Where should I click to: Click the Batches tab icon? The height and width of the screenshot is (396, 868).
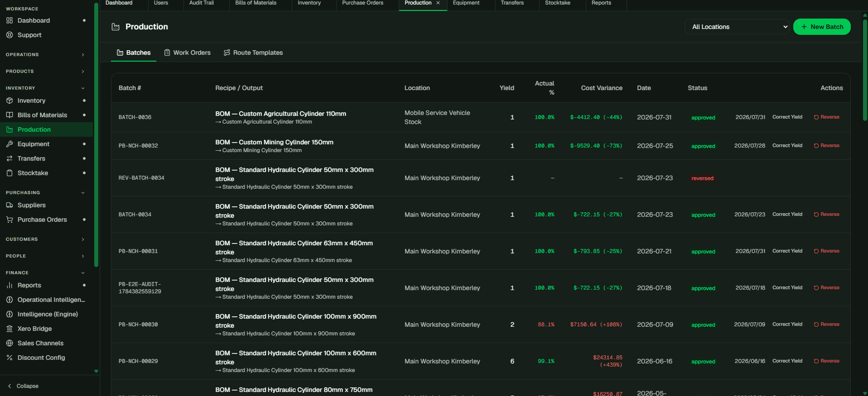(x=120, y=52)
